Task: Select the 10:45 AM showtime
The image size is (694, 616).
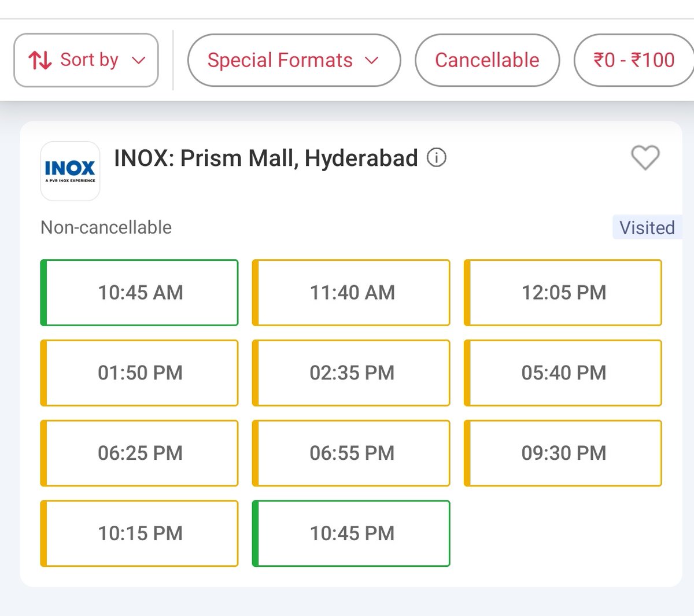Action: click(x=139, y=293)
